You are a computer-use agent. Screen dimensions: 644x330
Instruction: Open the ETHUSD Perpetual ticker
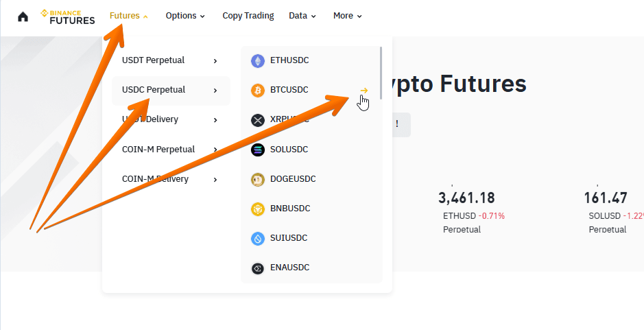tap(474, 215)
